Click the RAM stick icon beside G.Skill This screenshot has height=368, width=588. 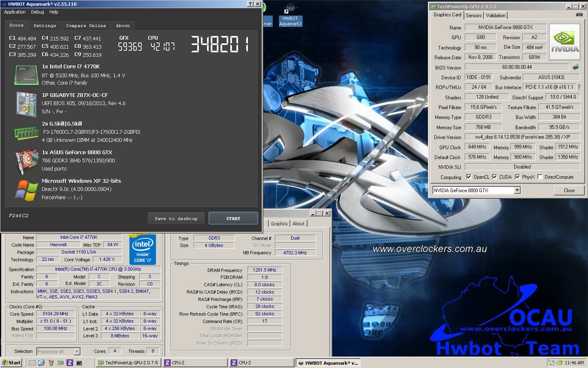(27, 133)
